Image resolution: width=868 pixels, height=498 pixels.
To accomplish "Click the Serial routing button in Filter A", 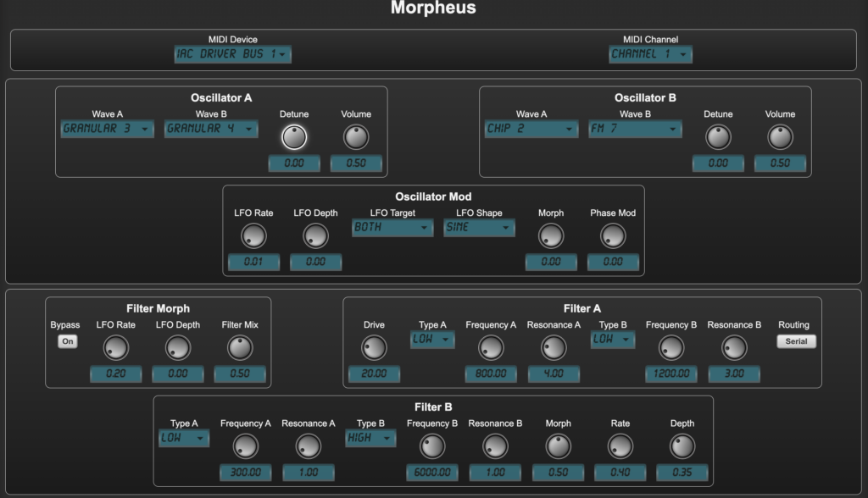I will (x=795, y=341).
